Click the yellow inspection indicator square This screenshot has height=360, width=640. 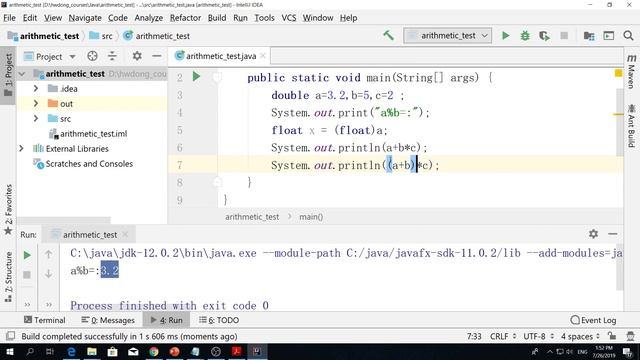(618, 73)
